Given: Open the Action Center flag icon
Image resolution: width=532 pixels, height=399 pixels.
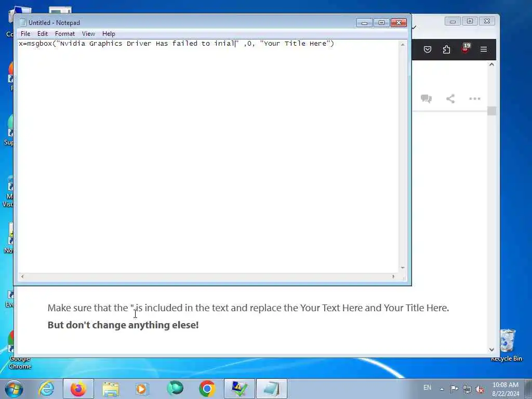Looking at the screenshot, I should tap(454, 389).
